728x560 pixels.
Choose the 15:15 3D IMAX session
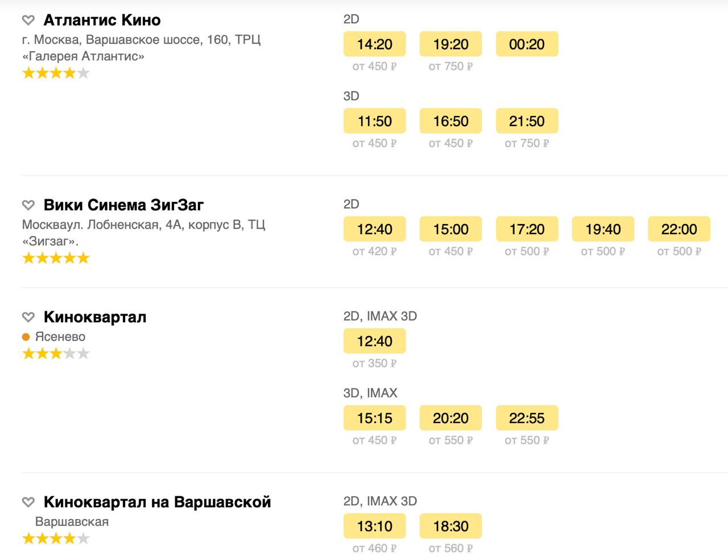[375, 418]
